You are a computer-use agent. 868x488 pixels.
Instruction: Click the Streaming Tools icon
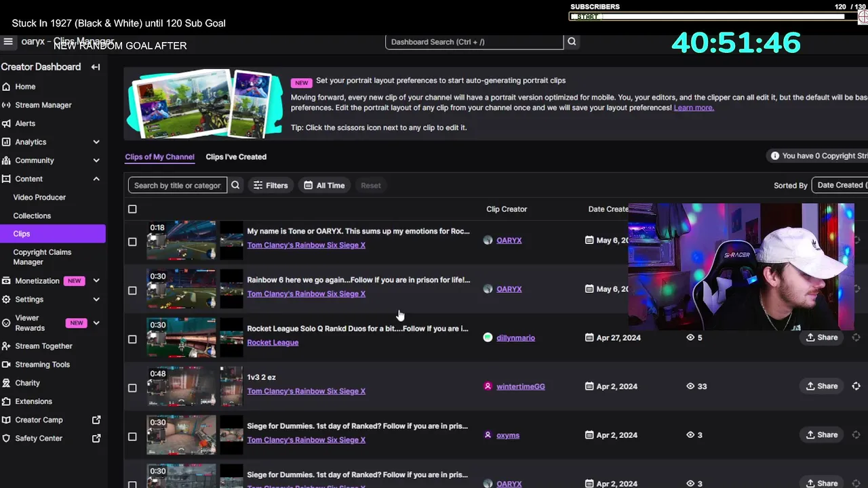click(6, 365)
